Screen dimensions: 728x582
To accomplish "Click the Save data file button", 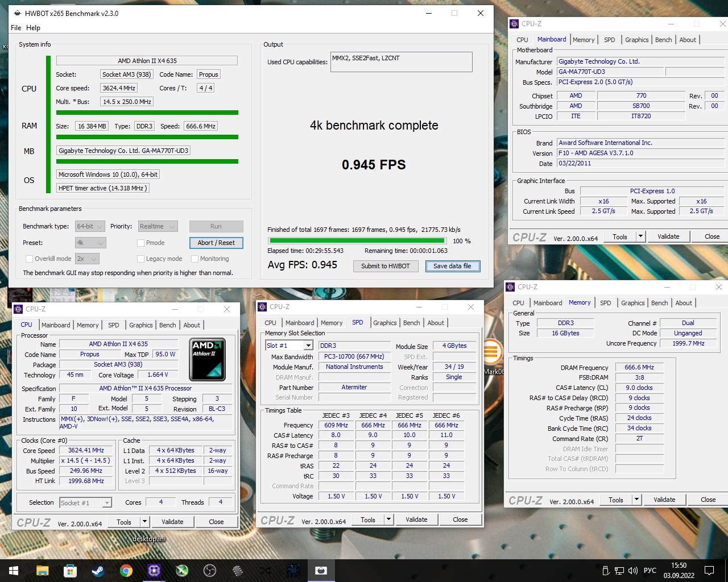I will coord(453,266).
